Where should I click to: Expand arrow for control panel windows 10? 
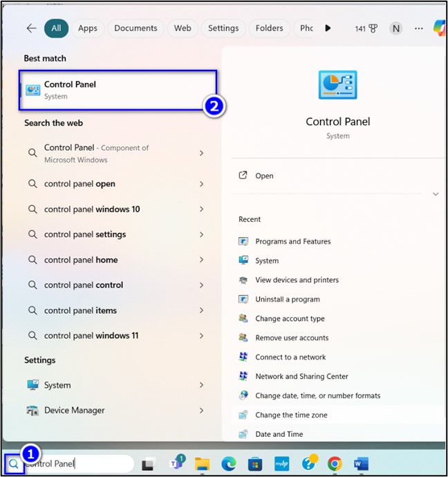pos(201,209)
